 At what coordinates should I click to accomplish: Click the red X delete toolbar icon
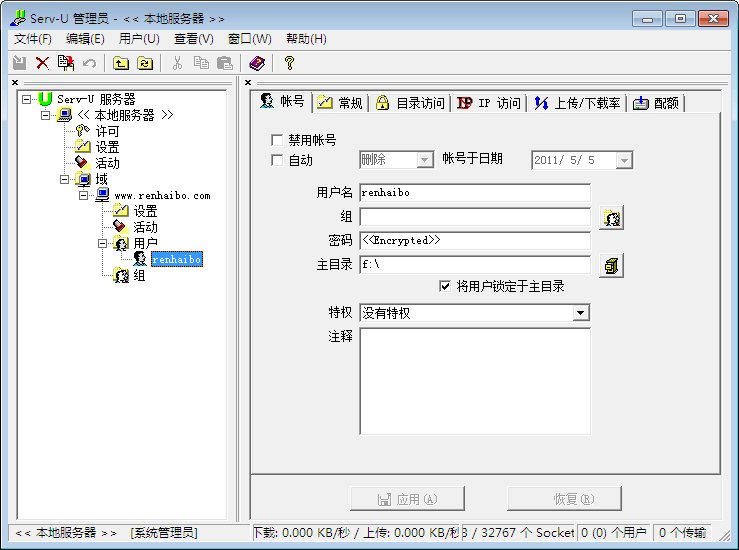[x=42, y=63]
